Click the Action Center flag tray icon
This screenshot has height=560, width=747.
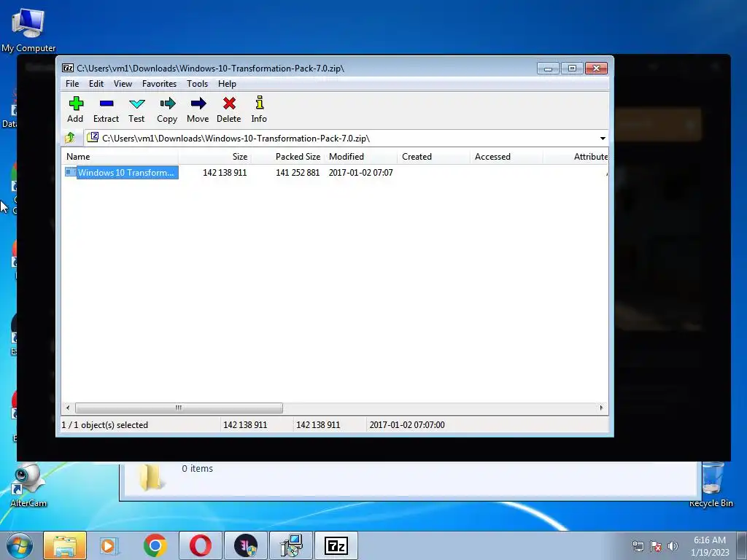coord(656,546)
